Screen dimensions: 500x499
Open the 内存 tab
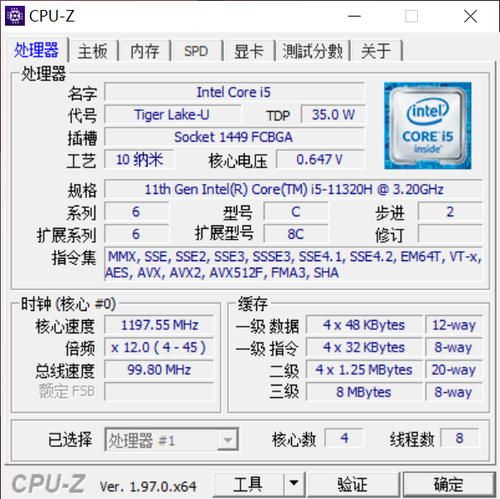[x=145, y=51]
